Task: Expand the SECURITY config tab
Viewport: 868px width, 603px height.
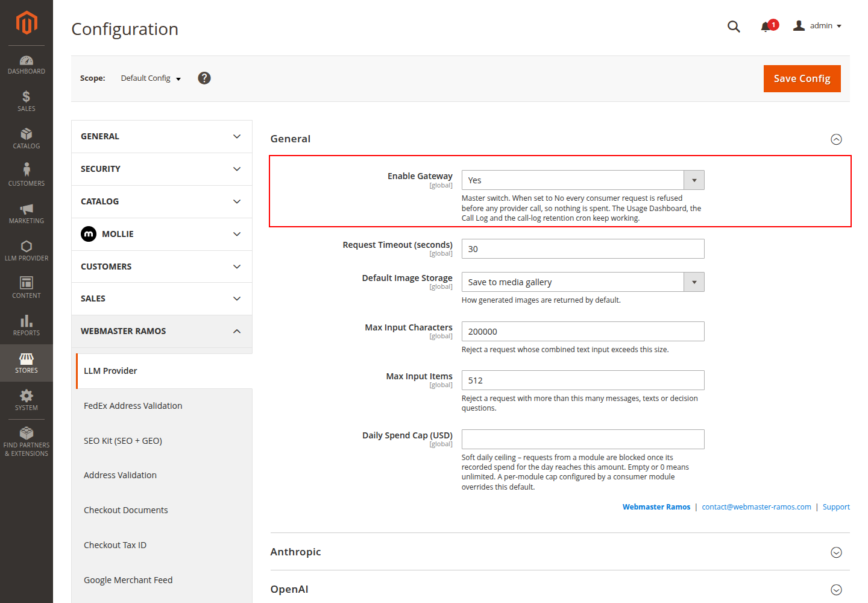Action: pos(162,169)
